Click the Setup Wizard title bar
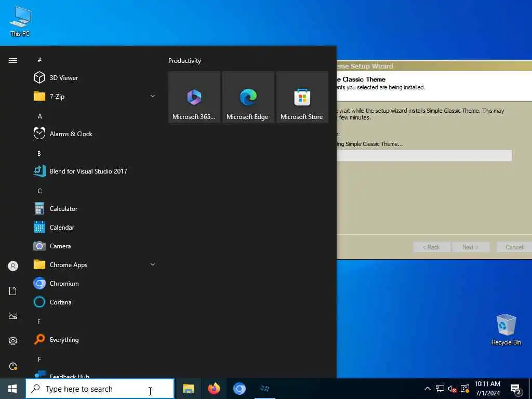532x399 pixels. coord(434,66)
